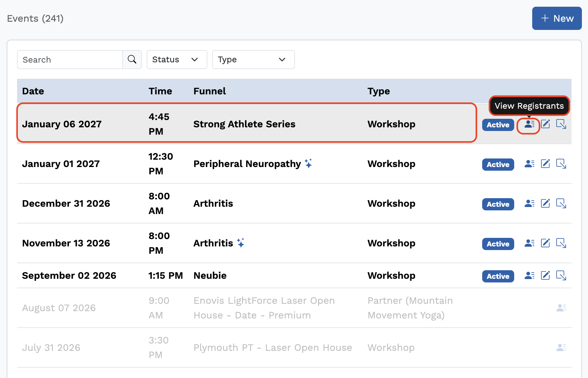Focus the Search input field
The height and width of the screenshot is (378, 588).
tap(70, 60)
